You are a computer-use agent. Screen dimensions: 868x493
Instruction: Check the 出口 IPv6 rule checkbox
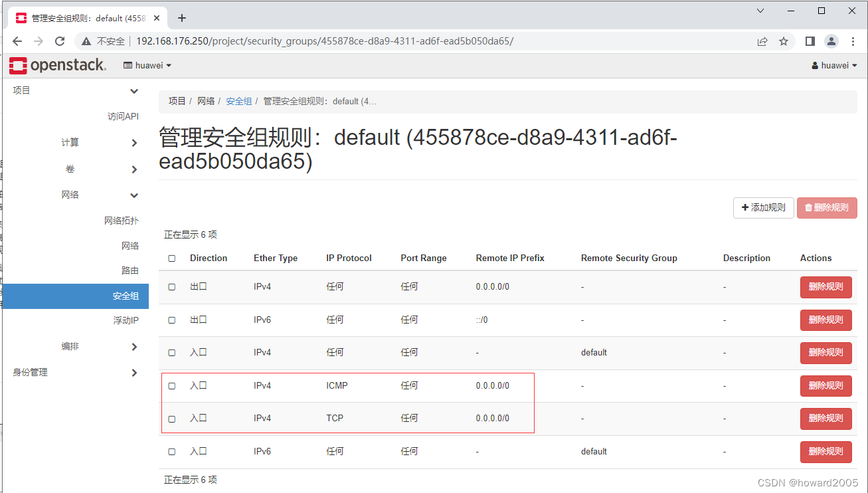172,320
